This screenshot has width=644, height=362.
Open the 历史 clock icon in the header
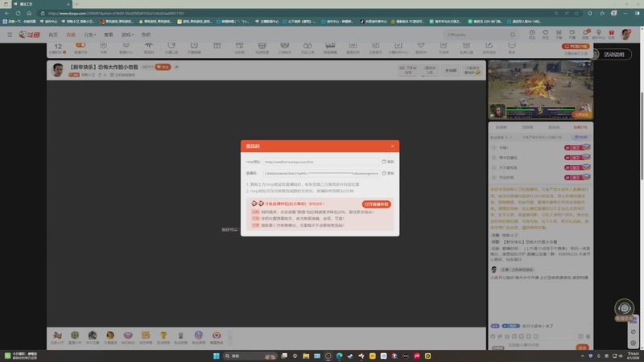532,34
